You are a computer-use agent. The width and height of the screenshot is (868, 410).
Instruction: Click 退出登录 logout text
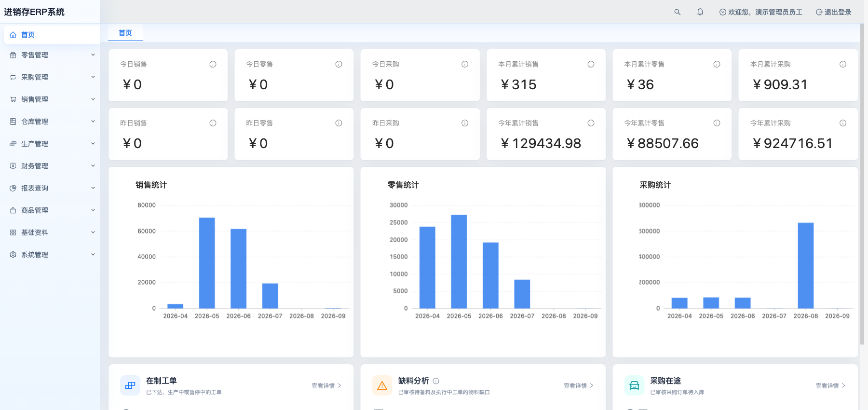(838, 12)
